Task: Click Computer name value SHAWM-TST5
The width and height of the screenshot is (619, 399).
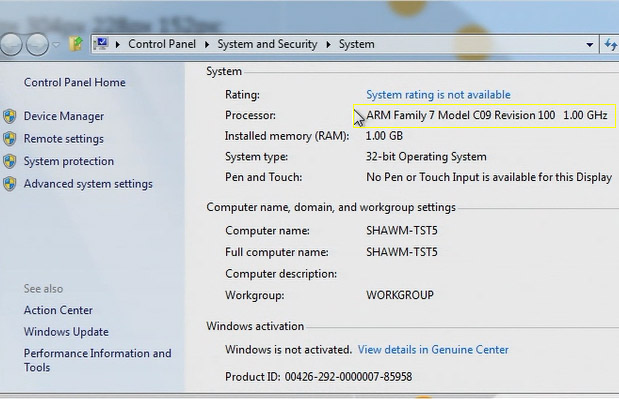Action: tap(401, 230)
